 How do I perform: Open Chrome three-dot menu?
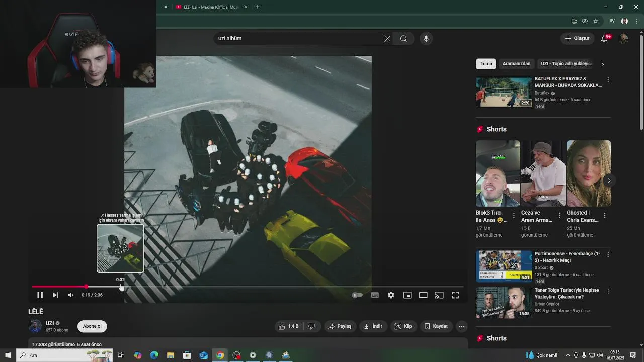636,21
